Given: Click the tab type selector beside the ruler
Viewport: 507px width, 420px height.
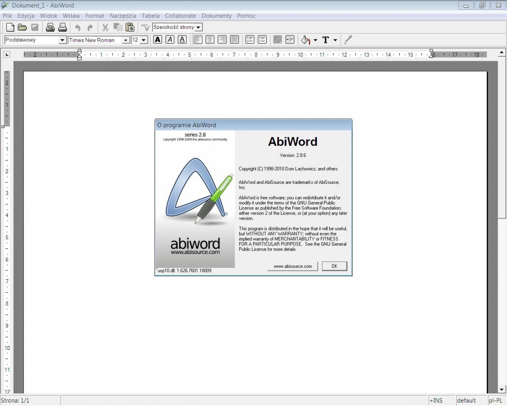Looking at the screenshot, I should pyautogui.click(x=7, y=55).
